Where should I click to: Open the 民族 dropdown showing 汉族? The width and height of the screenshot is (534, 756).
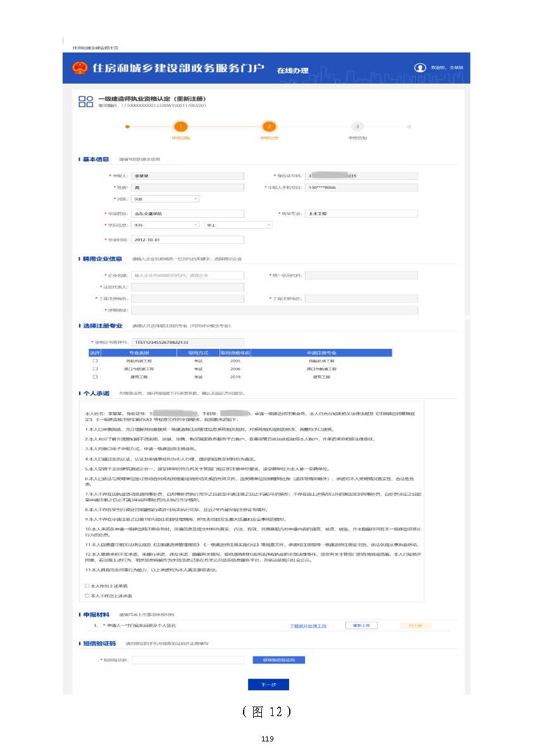tap(165, 199)
